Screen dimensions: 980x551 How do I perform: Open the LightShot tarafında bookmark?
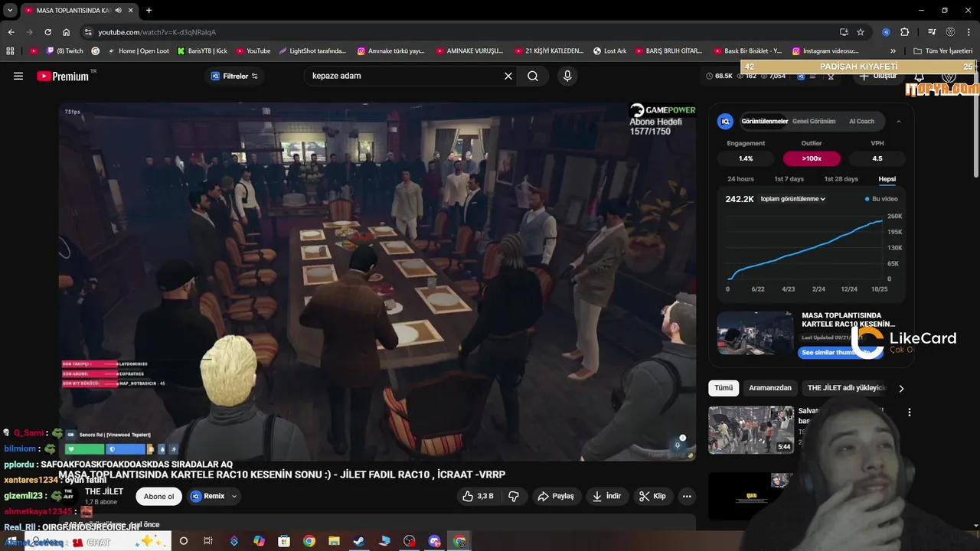(312, 51)
